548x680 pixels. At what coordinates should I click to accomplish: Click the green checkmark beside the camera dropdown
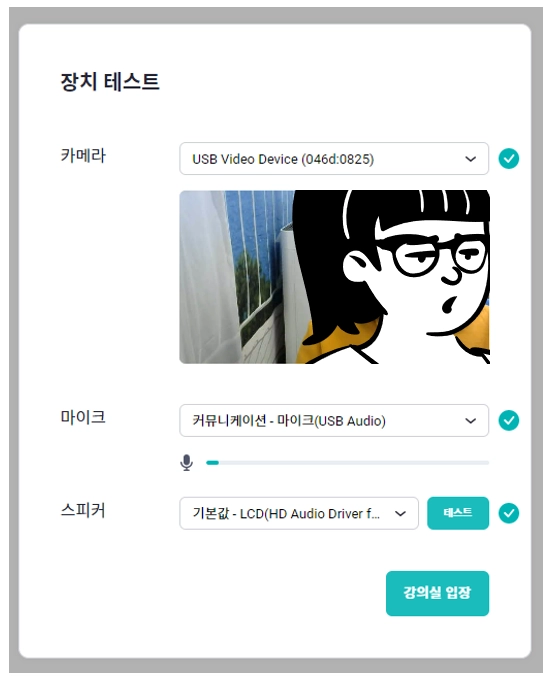[x=509, y=158]
